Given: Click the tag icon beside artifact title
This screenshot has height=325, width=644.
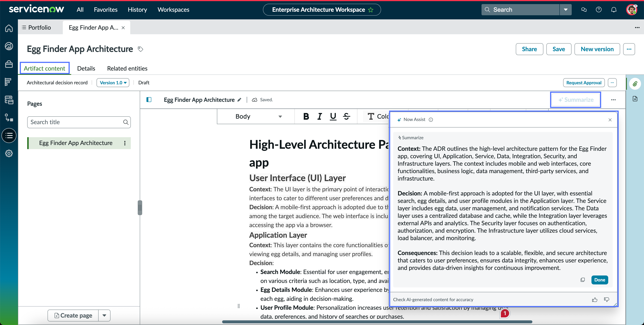Looking at the screenshot, I should tap(141, 49).
